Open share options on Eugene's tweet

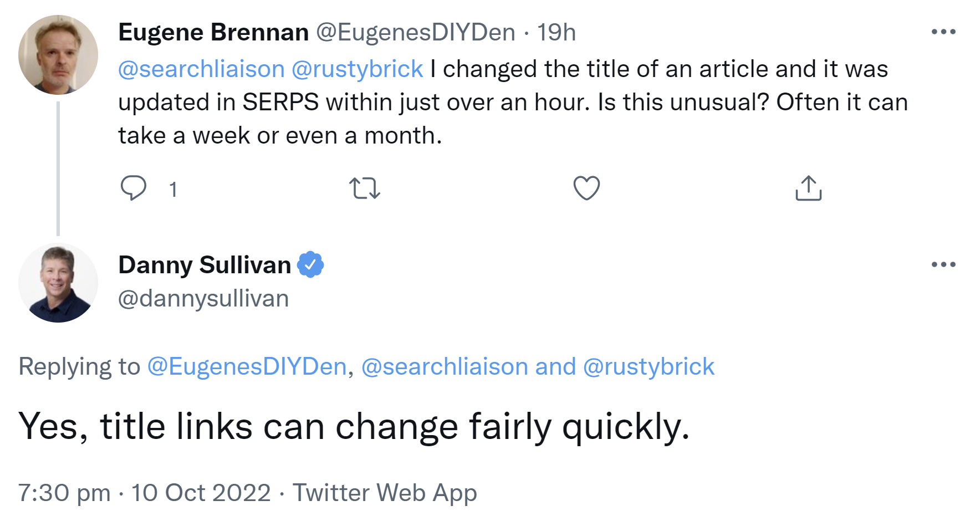click(808, 188)
